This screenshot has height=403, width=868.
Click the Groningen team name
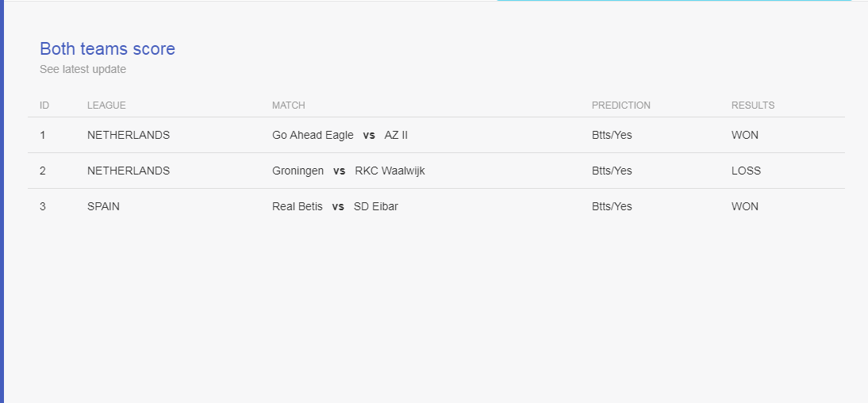pyautogui.click(x=298, y=171)
